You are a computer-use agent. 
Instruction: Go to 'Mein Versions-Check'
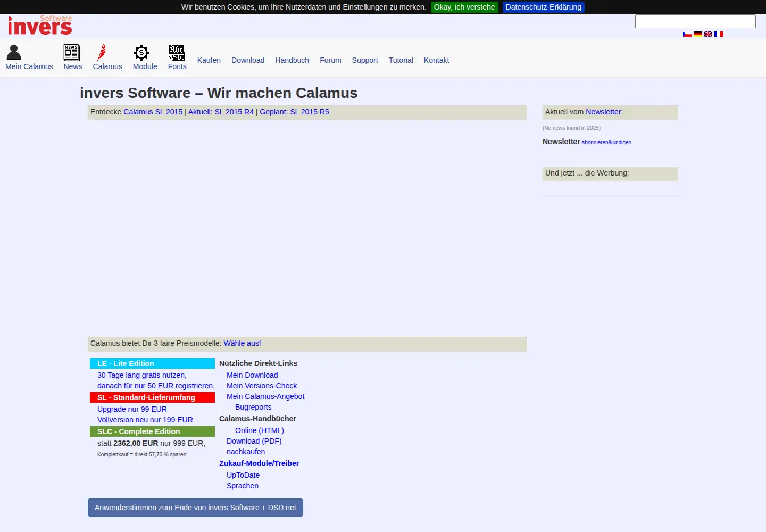click(x=262, y=386)
